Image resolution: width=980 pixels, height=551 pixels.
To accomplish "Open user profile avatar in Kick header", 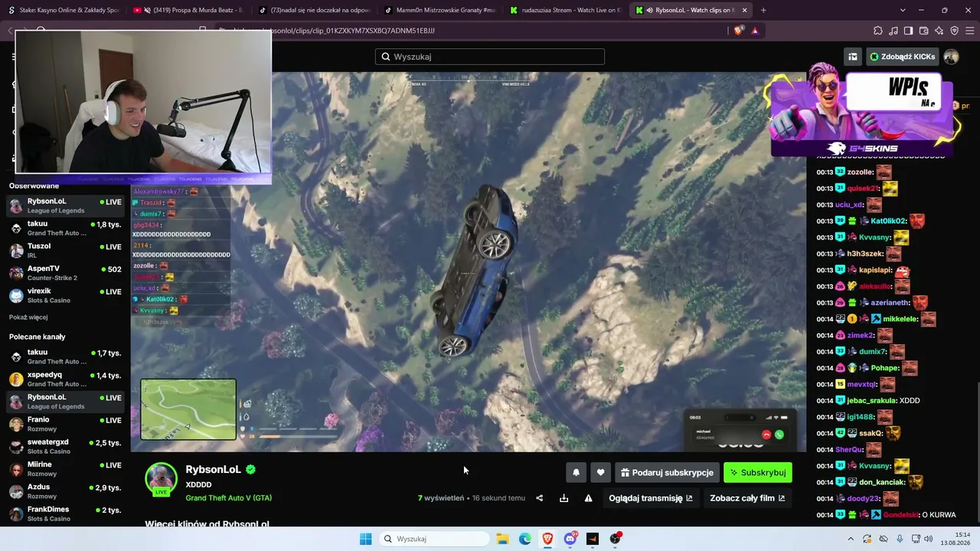I will click(951, 57).
